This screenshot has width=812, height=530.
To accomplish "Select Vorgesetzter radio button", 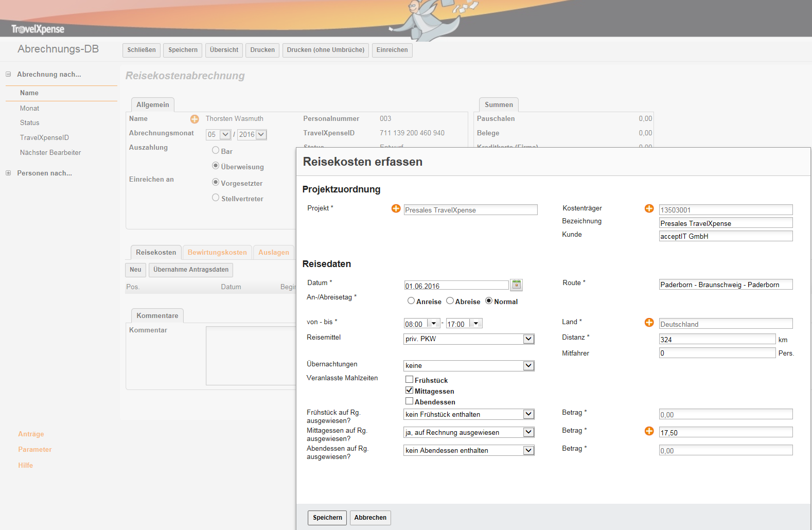I will (216, 182).
